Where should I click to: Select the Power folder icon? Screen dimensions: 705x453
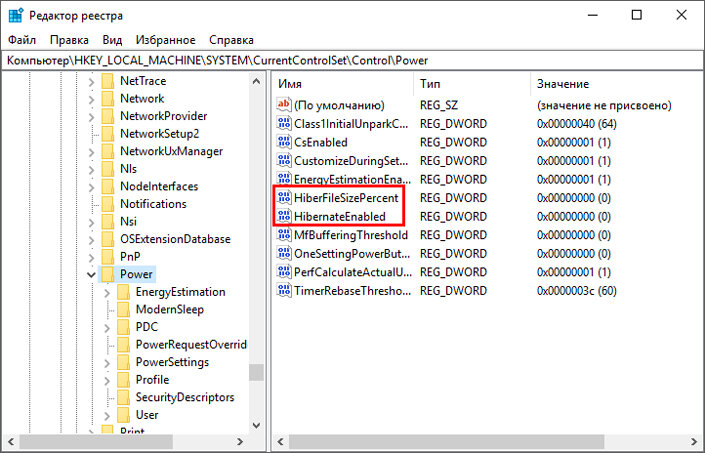[108, 274]
